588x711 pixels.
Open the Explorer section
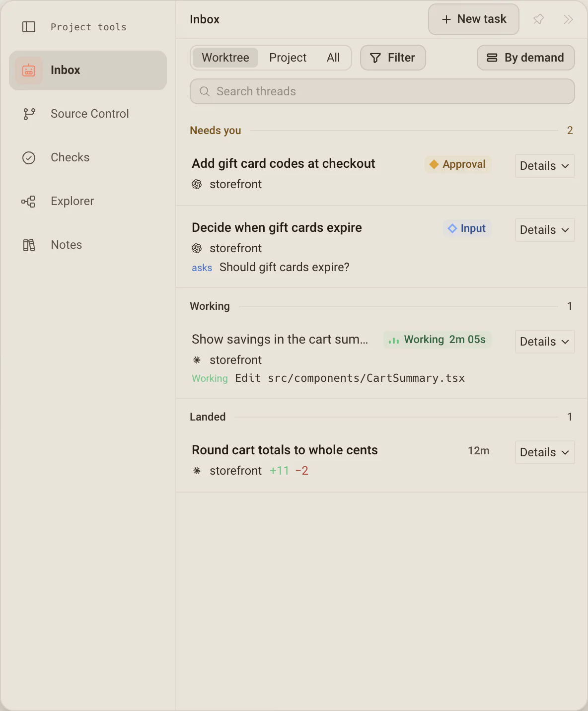(88, 201)
